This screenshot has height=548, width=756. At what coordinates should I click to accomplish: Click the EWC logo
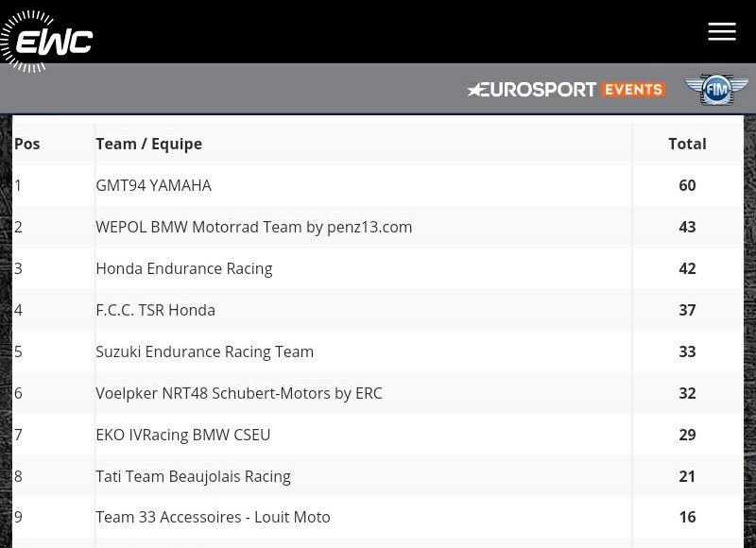point(47,42)
